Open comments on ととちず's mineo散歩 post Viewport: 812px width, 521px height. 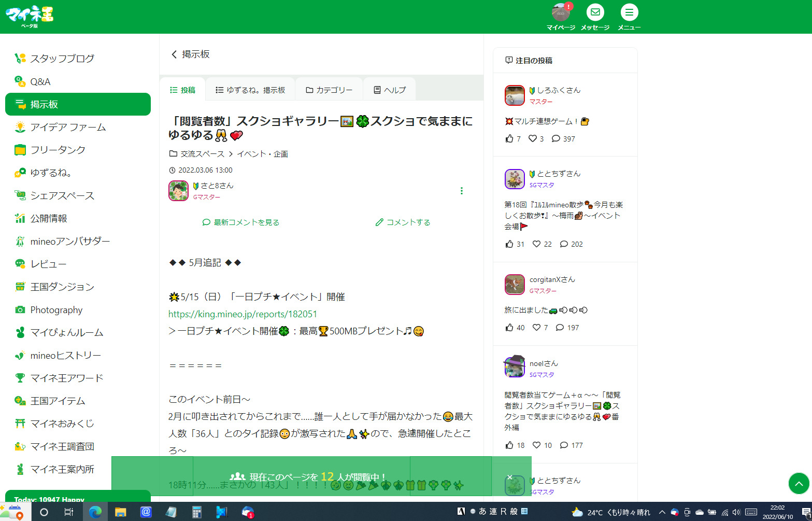564,244
